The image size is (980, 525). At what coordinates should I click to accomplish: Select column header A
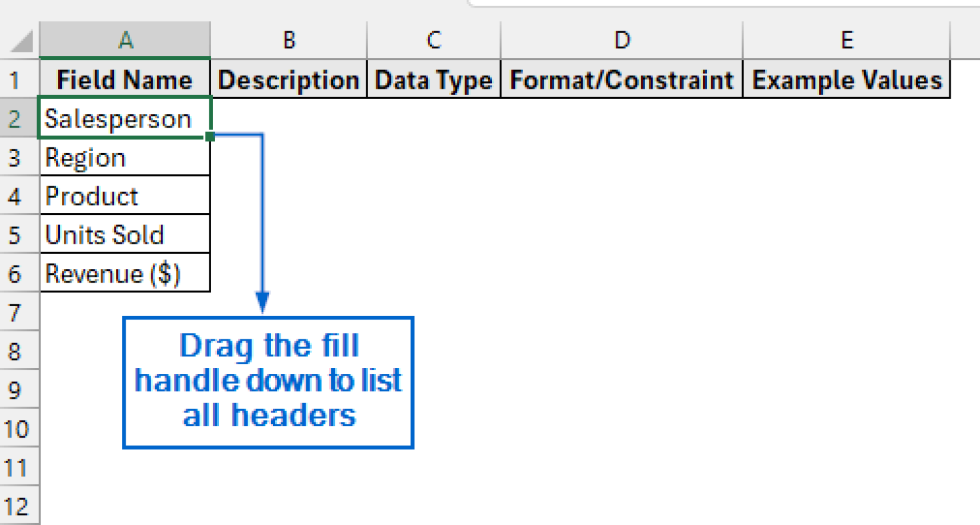(125, 40)
